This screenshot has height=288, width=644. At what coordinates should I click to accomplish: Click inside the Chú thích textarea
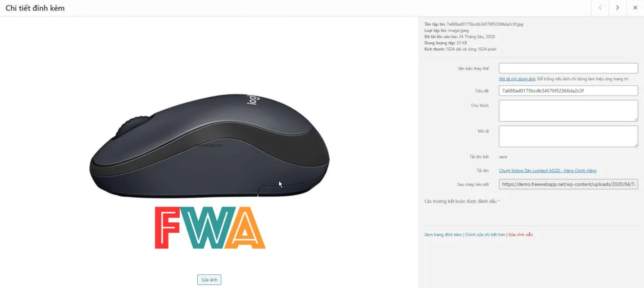coord(568,111)
